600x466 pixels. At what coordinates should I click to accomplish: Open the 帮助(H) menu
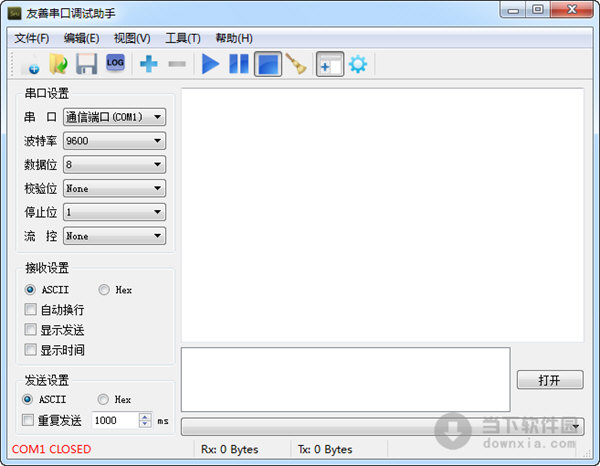234,38
